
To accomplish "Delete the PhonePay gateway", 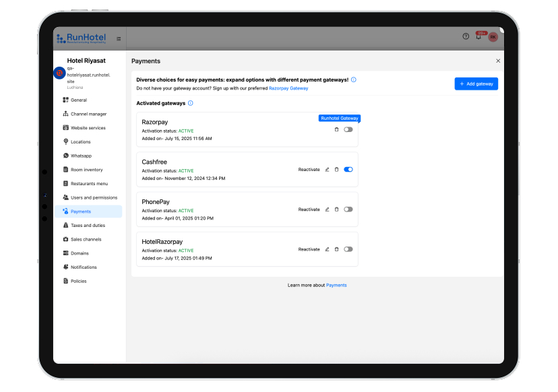I will [337, 209].
